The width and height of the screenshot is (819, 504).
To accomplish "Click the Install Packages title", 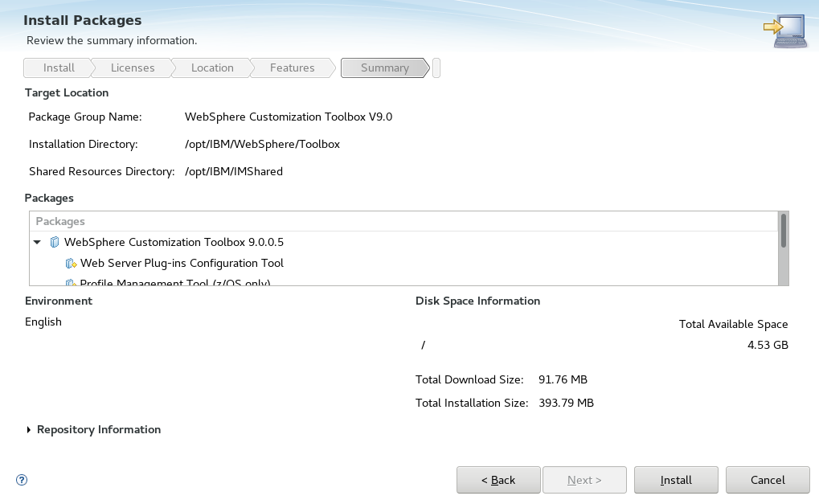I will (83, 20).
